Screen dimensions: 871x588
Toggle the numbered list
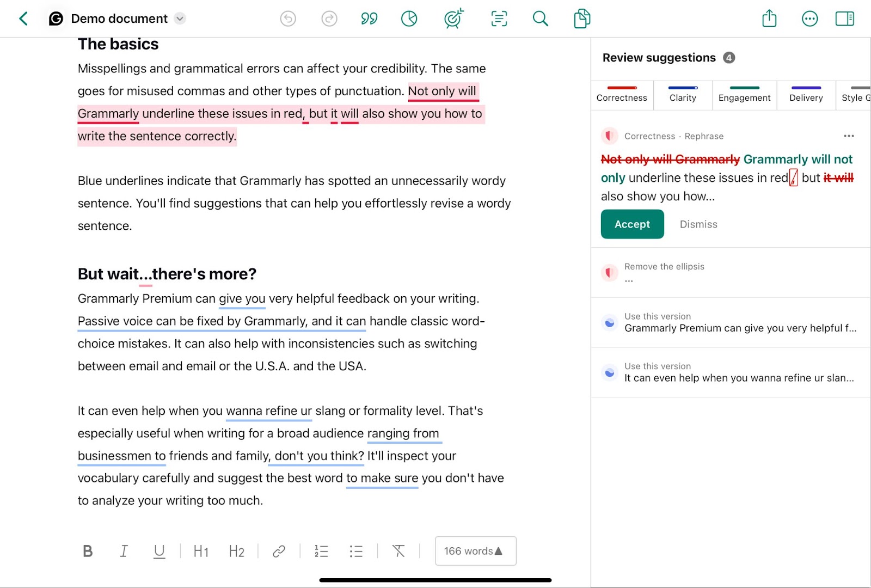click(321, 551)
